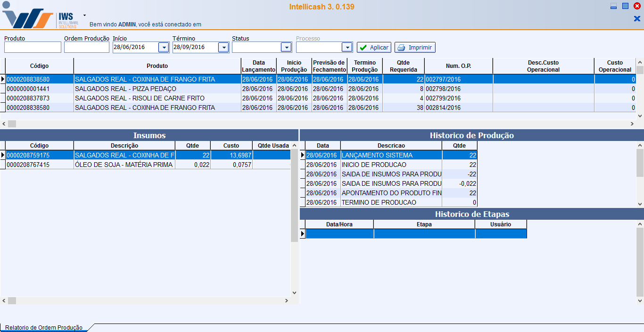Click the Desc.Custo Operacional column header
This screenshot has height=332, width=644.
pyautogui.click(x=543, y=66)
